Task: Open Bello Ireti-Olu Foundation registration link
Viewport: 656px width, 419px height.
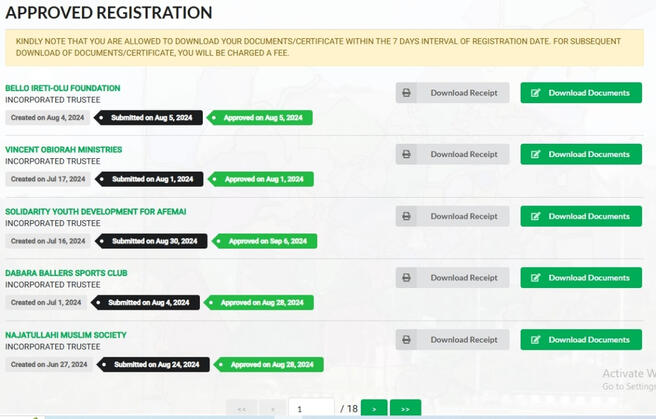Action: point(63,88)
